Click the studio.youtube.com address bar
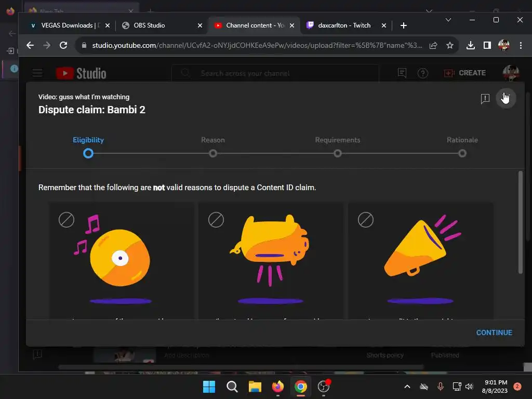 pos(257,45)
